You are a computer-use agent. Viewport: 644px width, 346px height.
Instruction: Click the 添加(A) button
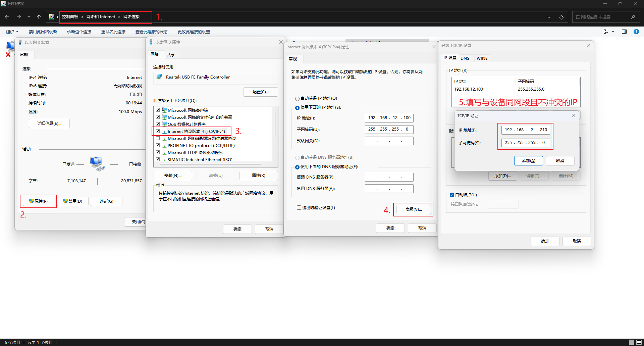click(x=528, y=161)
